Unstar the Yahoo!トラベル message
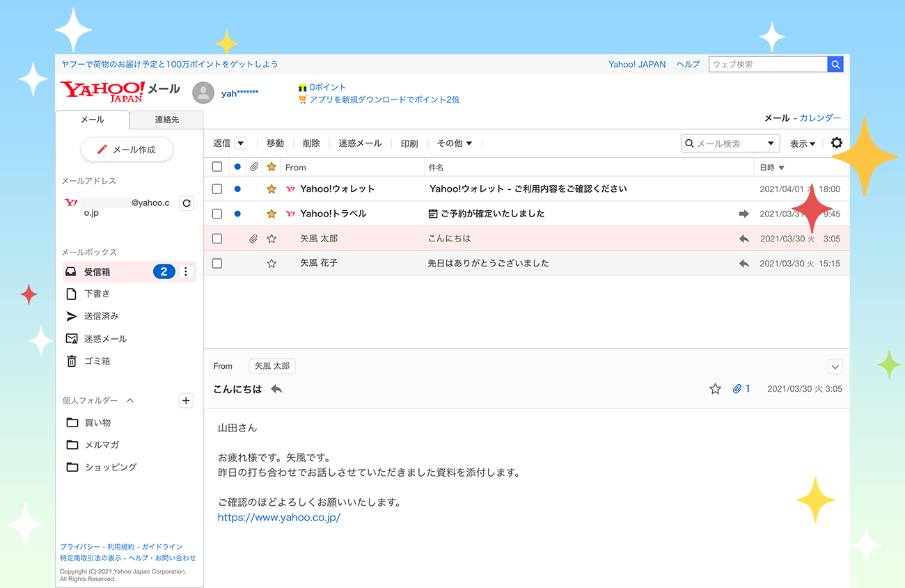 (x=271, y=214)
